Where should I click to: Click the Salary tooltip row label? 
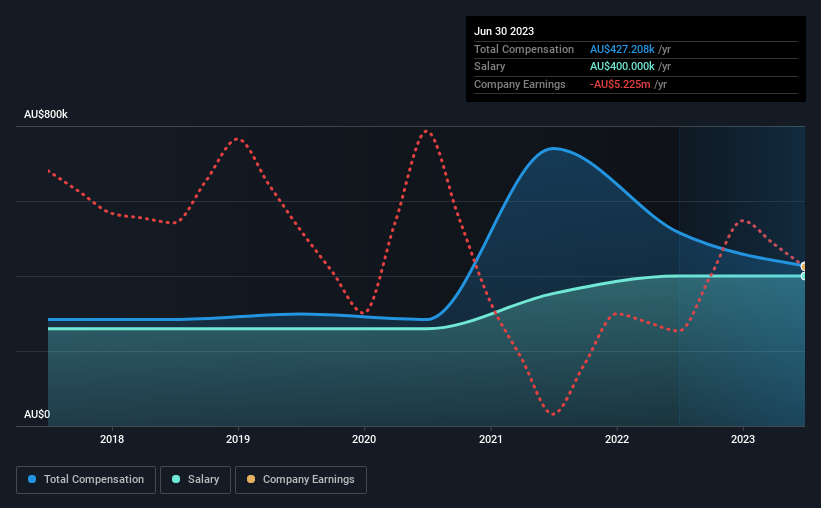490,67
